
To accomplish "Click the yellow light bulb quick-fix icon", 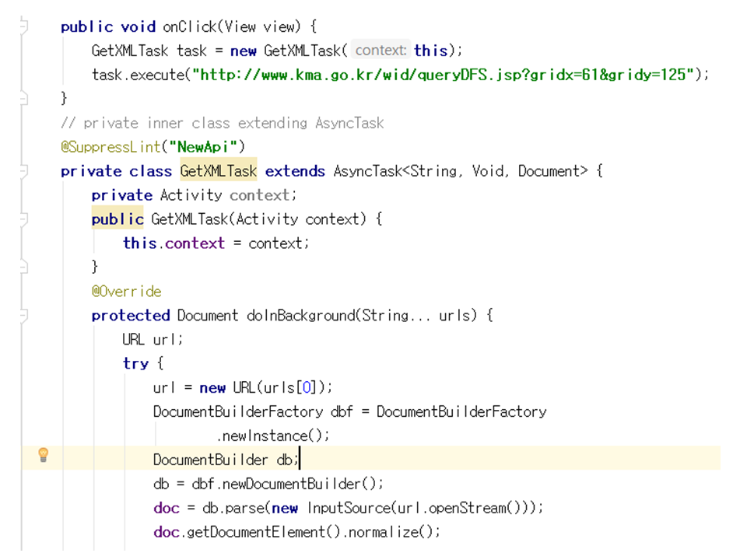I will pyautogui.click(x=44, y=455).
